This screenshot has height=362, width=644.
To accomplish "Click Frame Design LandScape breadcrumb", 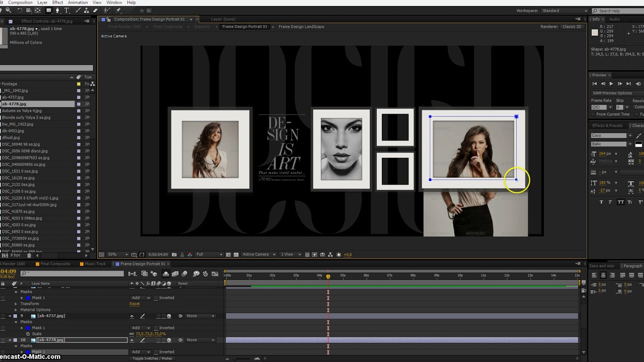I will pos(301,27).
